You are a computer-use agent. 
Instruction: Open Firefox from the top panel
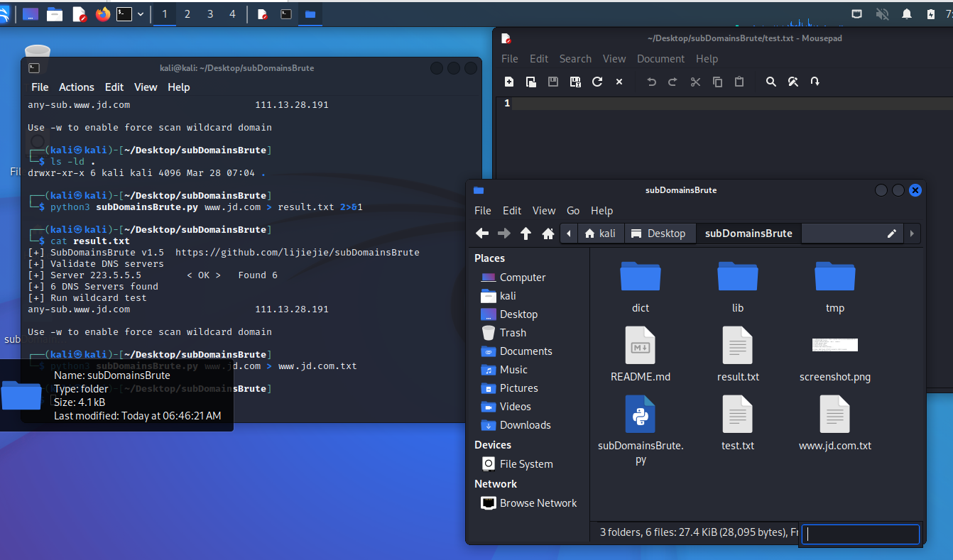(x=103, y=13)
